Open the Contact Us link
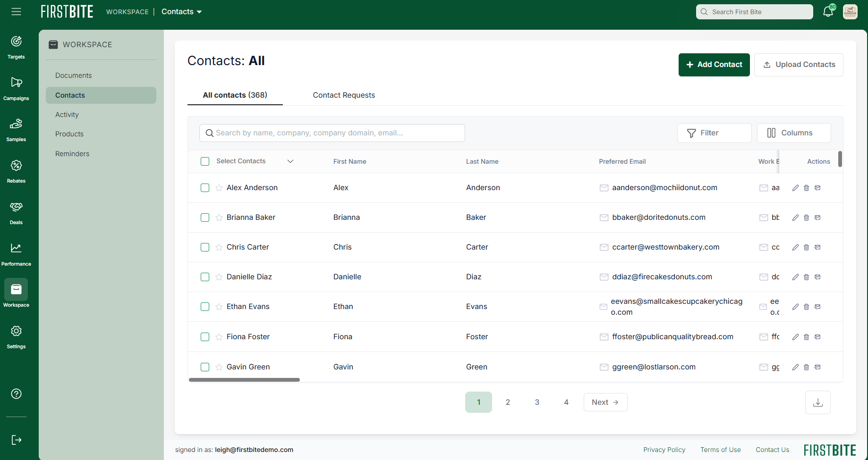 click(x=772, y=450)
